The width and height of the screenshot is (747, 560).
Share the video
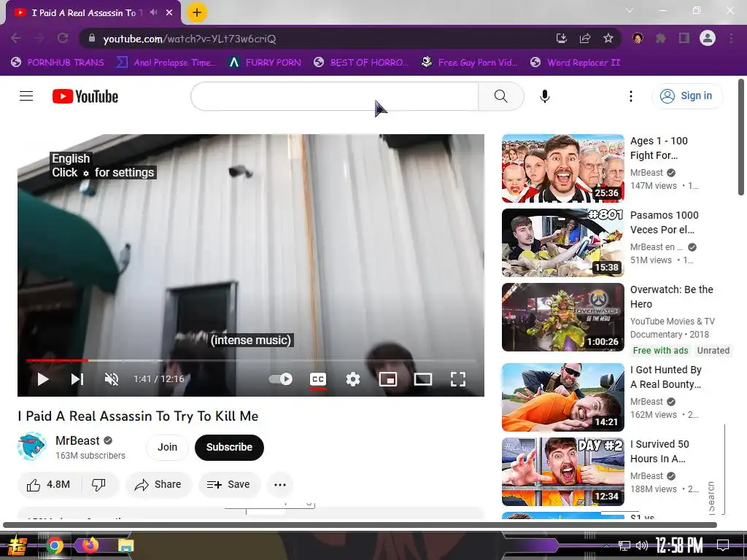point(158,485)
